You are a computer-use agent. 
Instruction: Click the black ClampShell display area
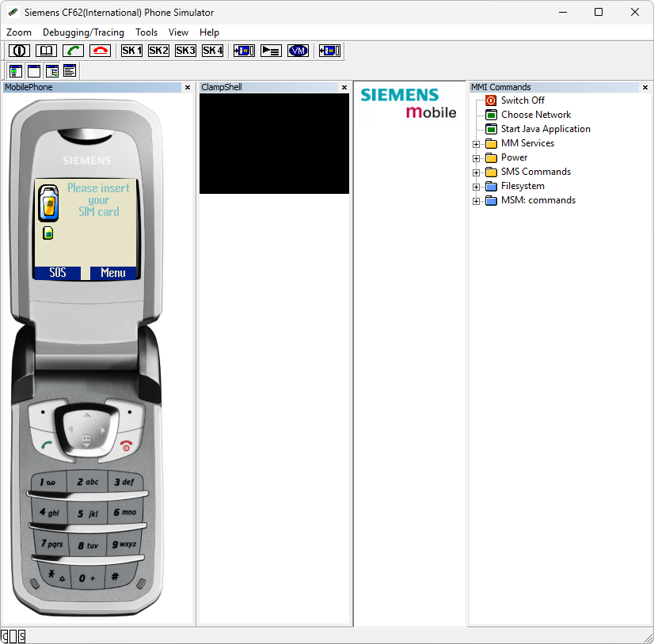pyautogui.click(x=274, y=143)
